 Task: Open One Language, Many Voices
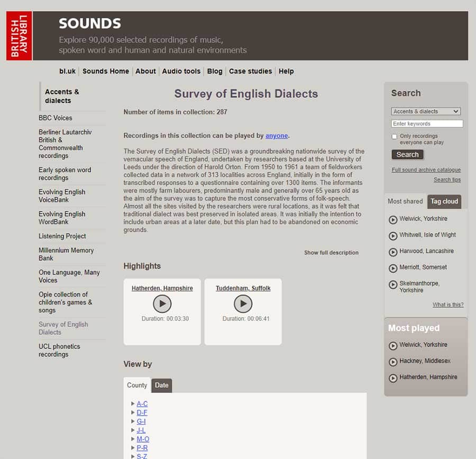(69, 276)
